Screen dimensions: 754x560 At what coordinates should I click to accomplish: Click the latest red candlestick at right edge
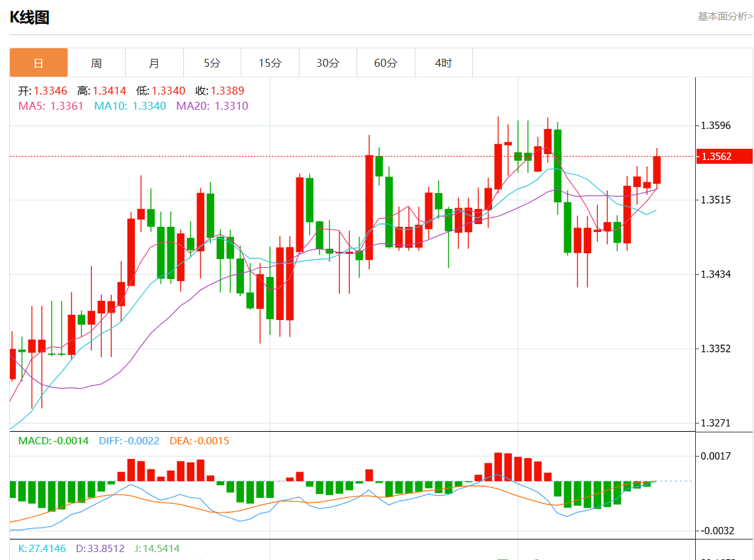657,170
